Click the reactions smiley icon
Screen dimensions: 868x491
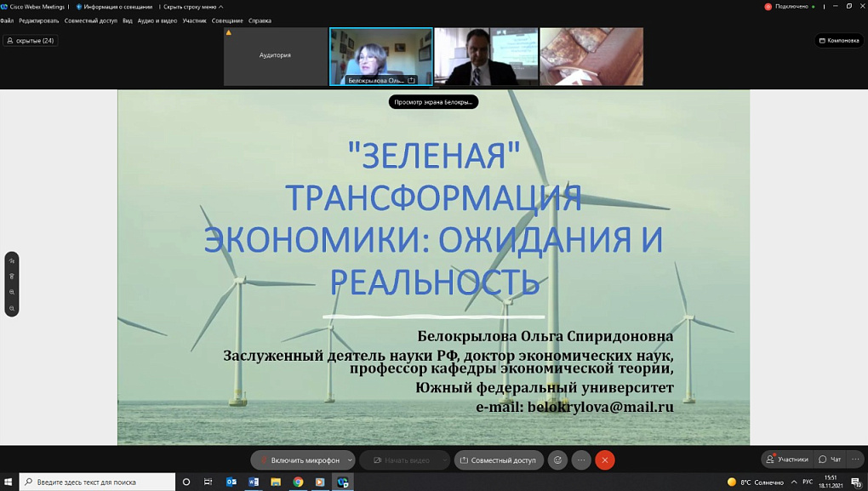(x=557, y=460)
